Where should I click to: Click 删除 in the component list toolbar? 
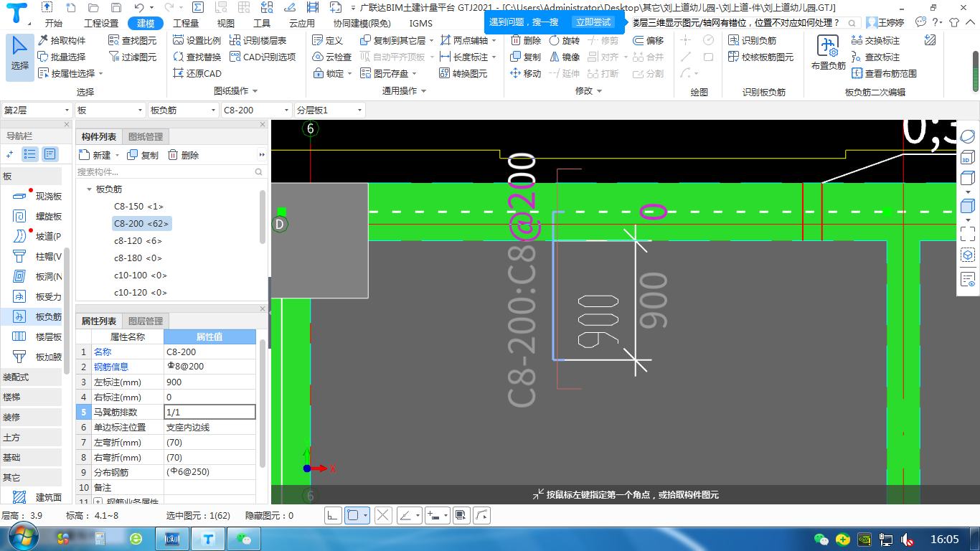coord(183,155)
